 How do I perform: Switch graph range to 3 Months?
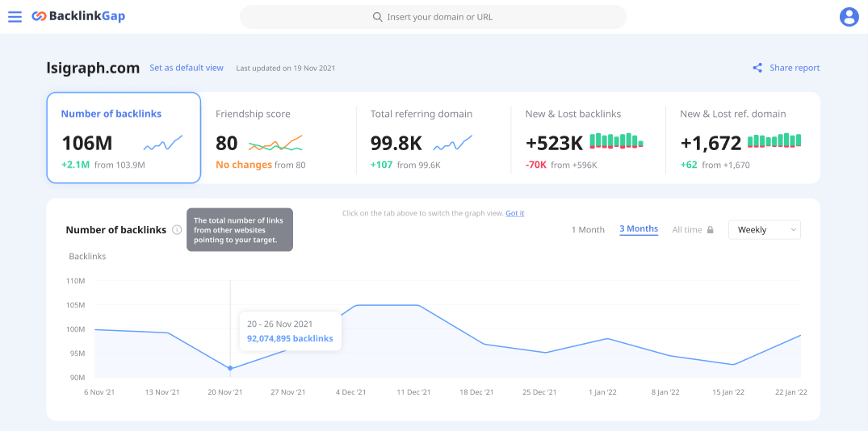(x=639, y=229)
